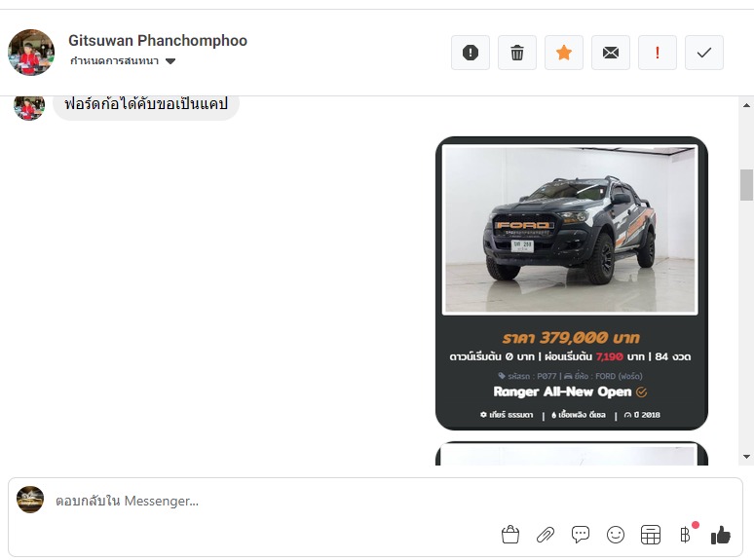This screenshot has width=754, height=560.
Task: Click the page avatar in reply box
Action: [30, 500]
